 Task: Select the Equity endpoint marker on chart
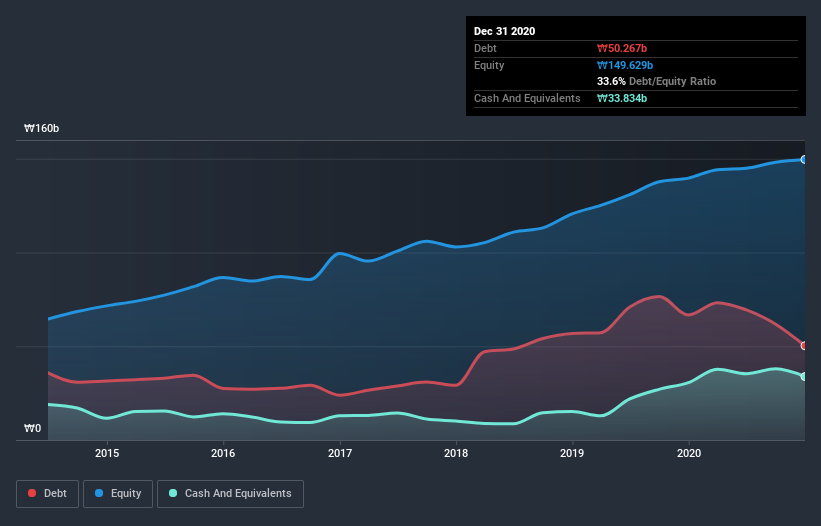pyautogui.click(x=804, y=160)
